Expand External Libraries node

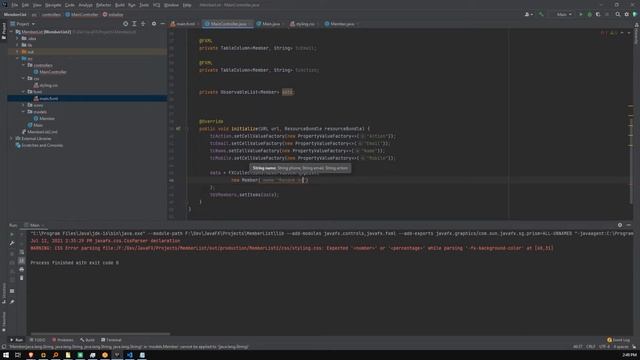[11, 138]
